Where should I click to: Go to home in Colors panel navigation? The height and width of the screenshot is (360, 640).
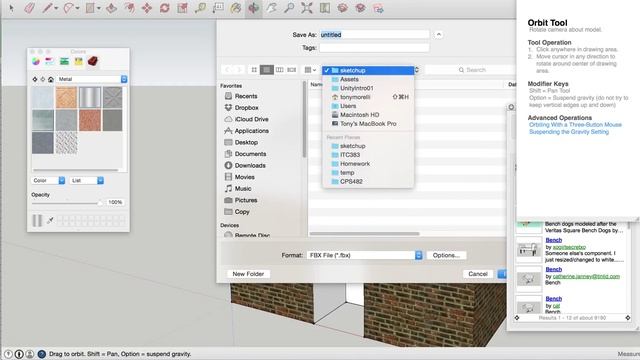[51, 79]
